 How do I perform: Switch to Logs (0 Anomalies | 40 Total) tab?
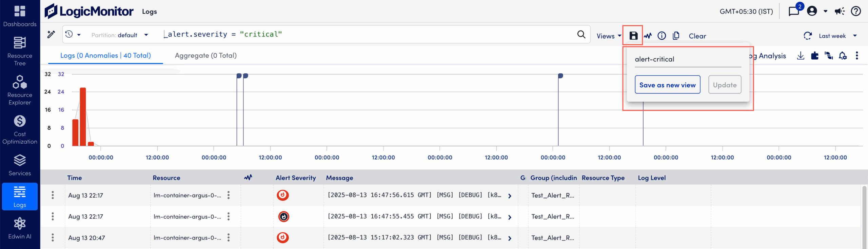click(105, 56)
